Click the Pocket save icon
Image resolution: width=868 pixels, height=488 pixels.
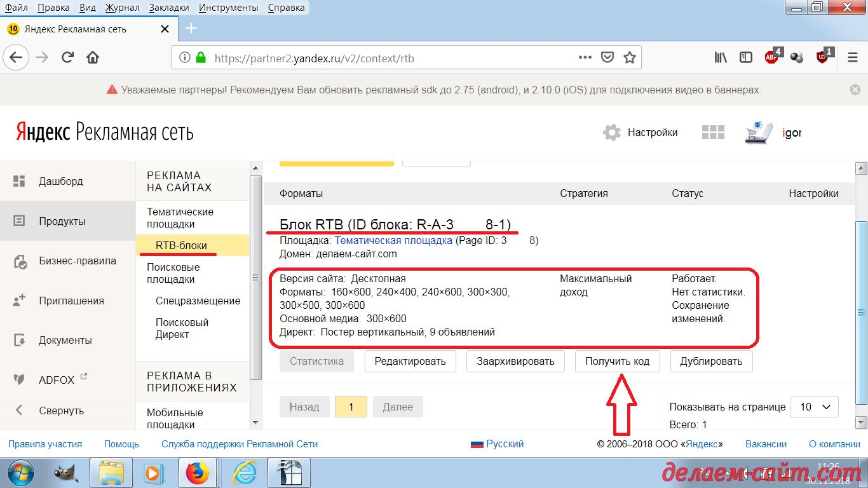pos(607,58)
